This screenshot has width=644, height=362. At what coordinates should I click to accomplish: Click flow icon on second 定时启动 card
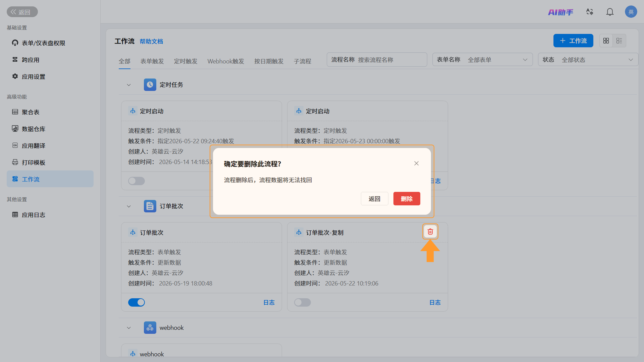pyautogui.click(x=299, y=111)
